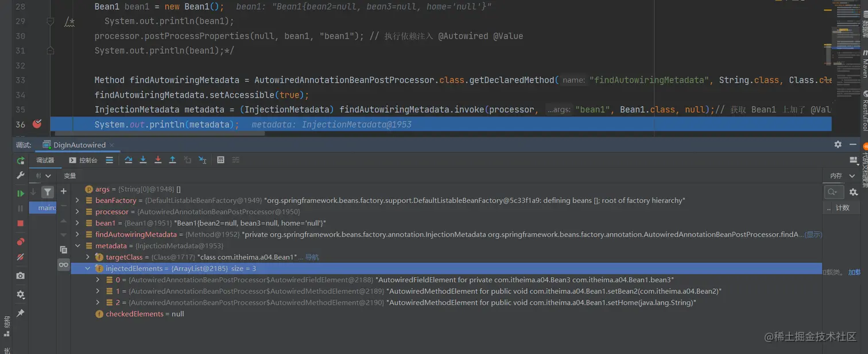868x354 pixels.
Task: Collapse the metadata variable node
Action: 77,246
